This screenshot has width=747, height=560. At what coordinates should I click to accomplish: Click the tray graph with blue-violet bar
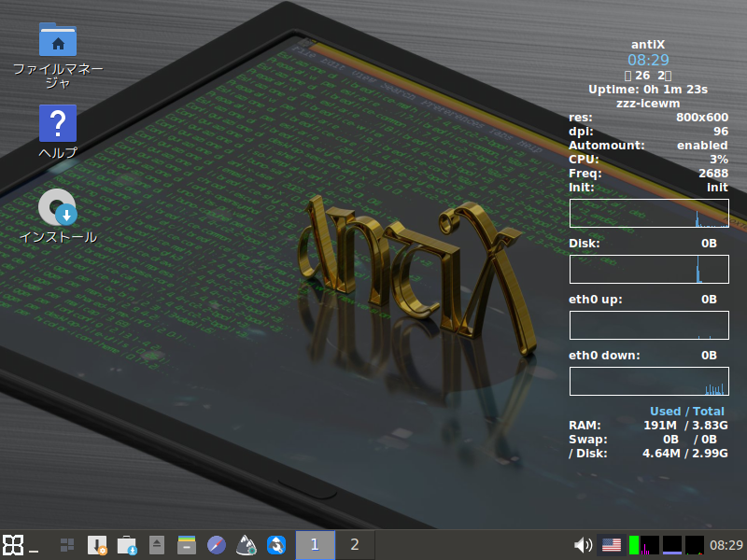[x=671, y=545]
